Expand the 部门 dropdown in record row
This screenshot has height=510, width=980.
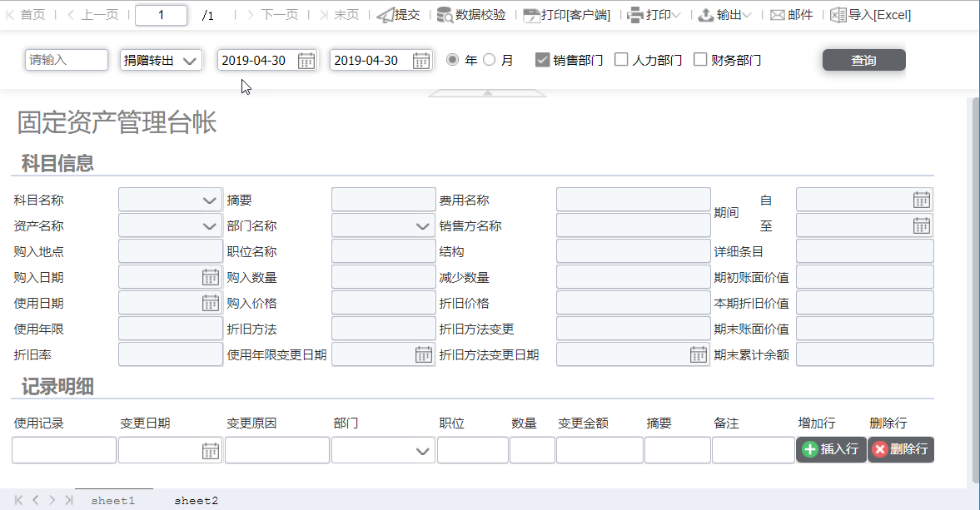pyautogui.click(x=422, y=451)
